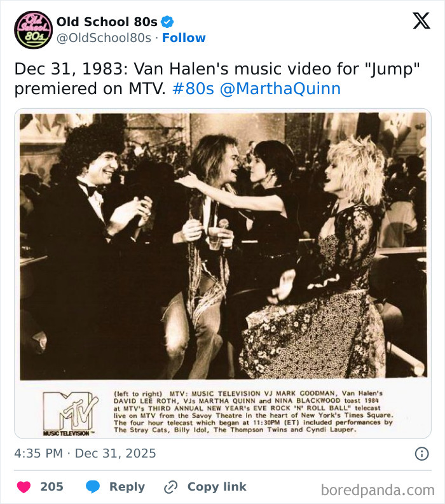Like the tweet with the heart icon
Image resolution: width=445 pixels, height=504 pixels.
coord(24,487)
